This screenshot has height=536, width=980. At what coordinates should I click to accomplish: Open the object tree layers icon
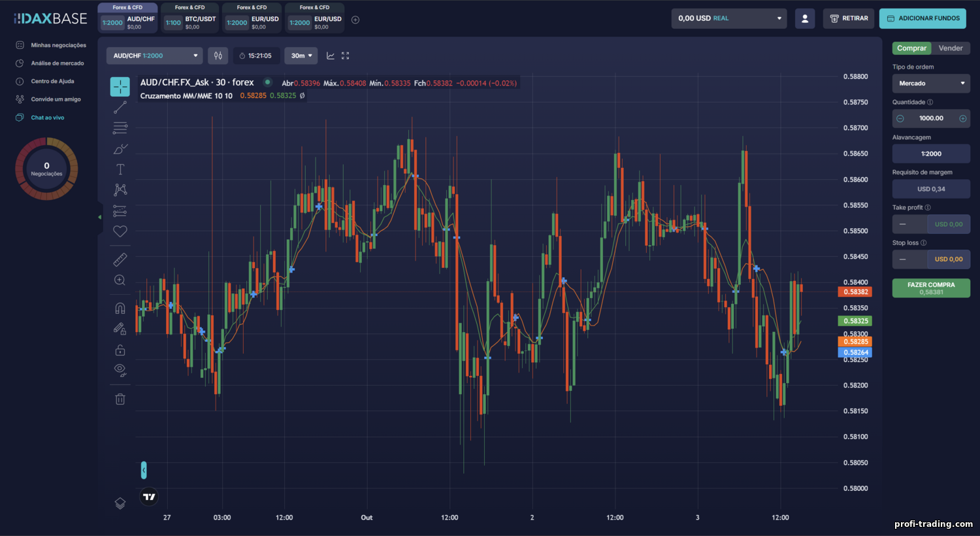point(120,503)
